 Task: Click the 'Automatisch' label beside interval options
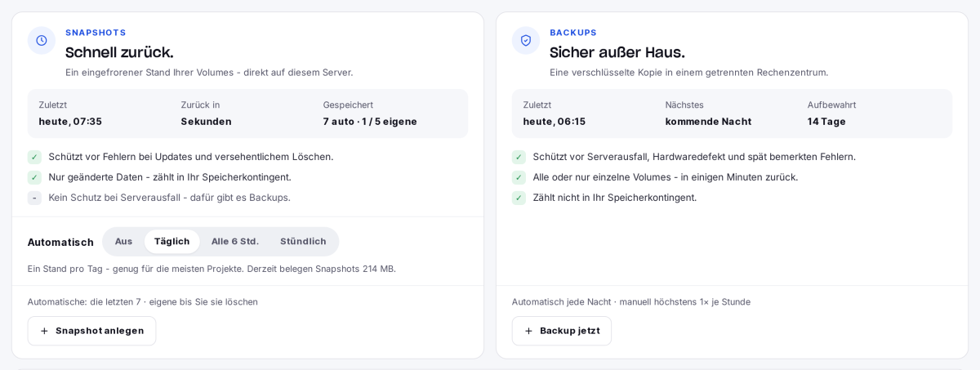60,243
